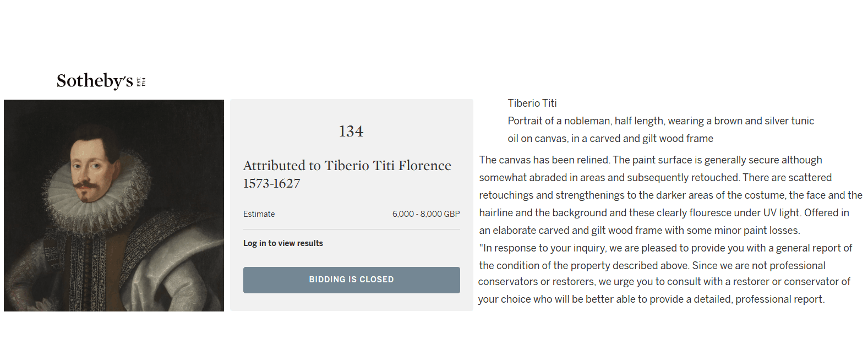Click the BIDDING IS CLOSED button

352,280
